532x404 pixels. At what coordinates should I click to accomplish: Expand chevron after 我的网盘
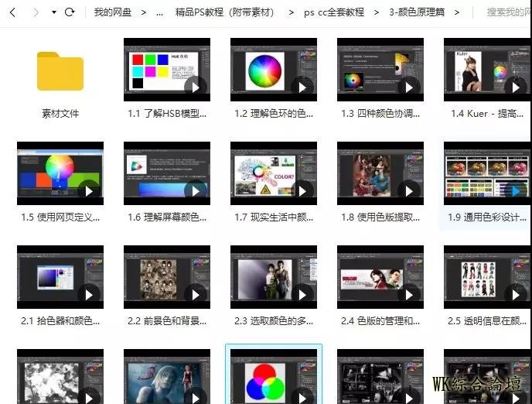144,12
